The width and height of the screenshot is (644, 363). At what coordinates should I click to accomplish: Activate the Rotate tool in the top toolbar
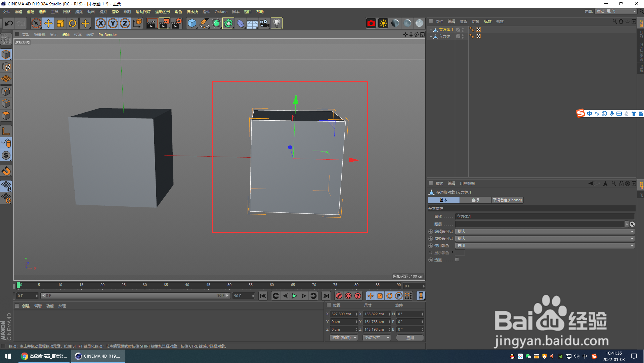coord(73,23)
